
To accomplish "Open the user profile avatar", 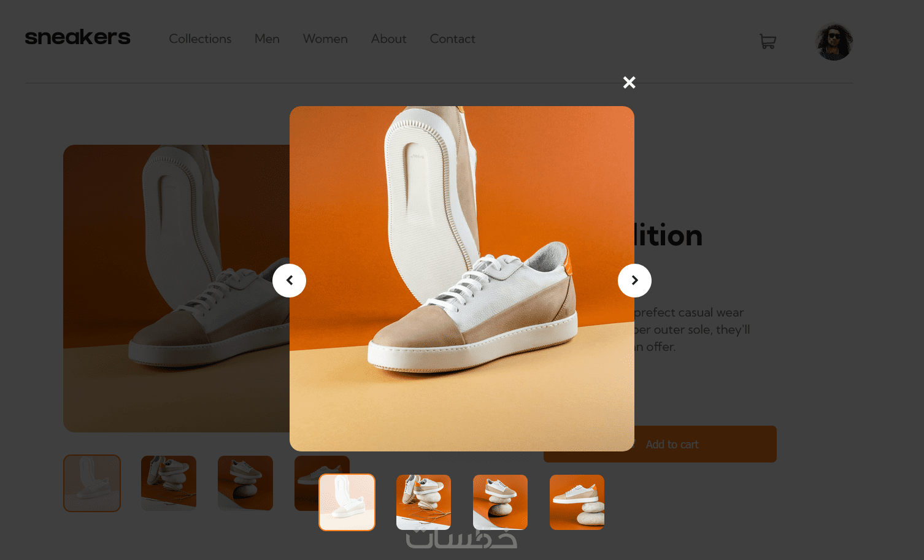I will (x=834, y=42).
